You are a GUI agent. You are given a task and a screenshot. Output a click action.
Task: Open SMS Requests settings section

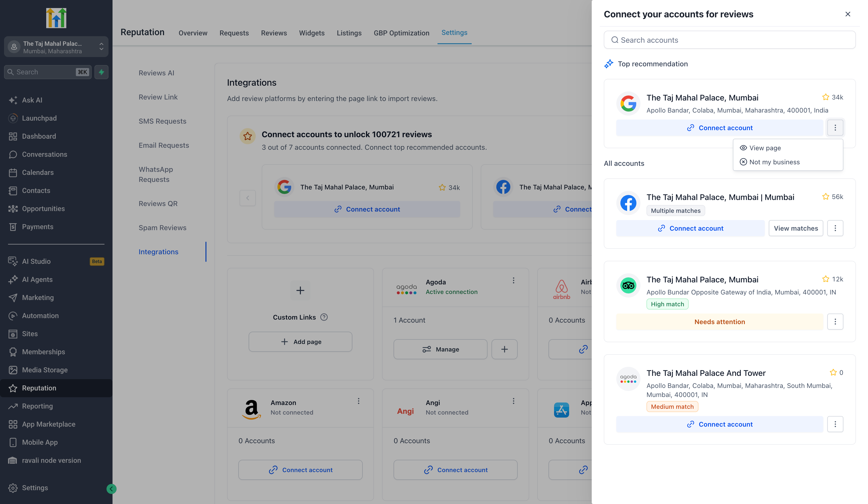pyautogui.click(x=162, y=121)
